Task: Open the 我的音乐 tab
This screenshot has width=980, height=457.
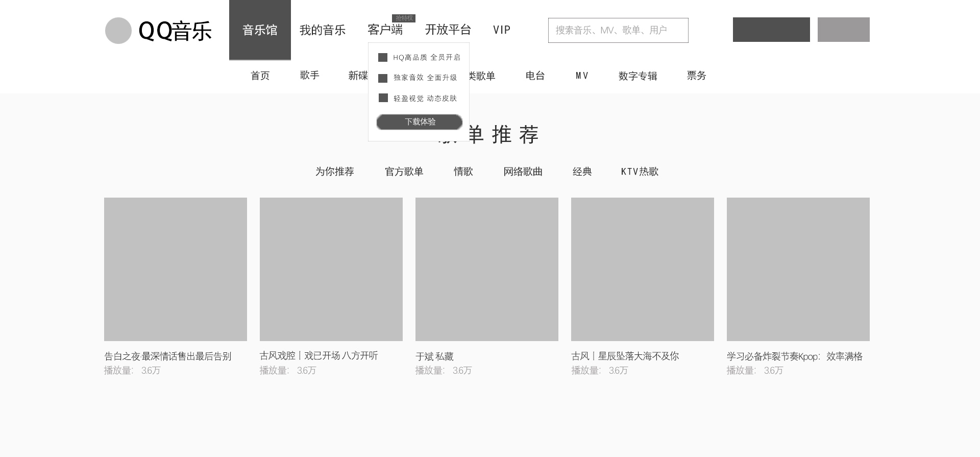Action: 323,30
